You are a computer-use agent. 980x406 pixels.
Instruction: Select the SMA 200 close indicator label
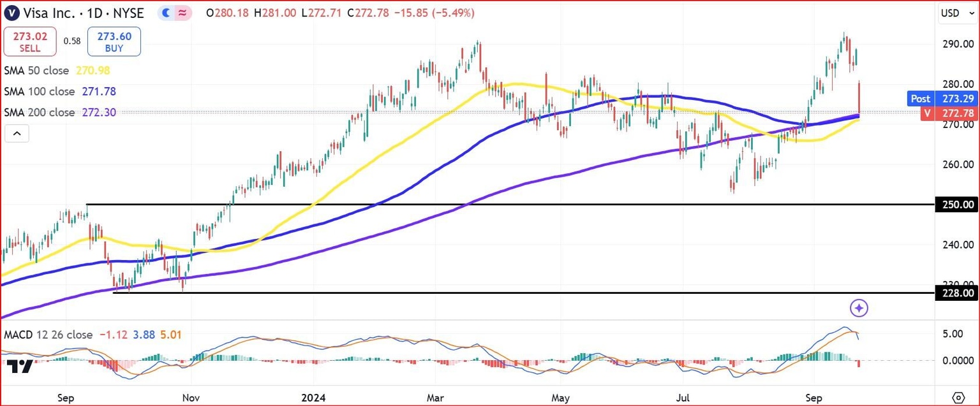point(41,112)
